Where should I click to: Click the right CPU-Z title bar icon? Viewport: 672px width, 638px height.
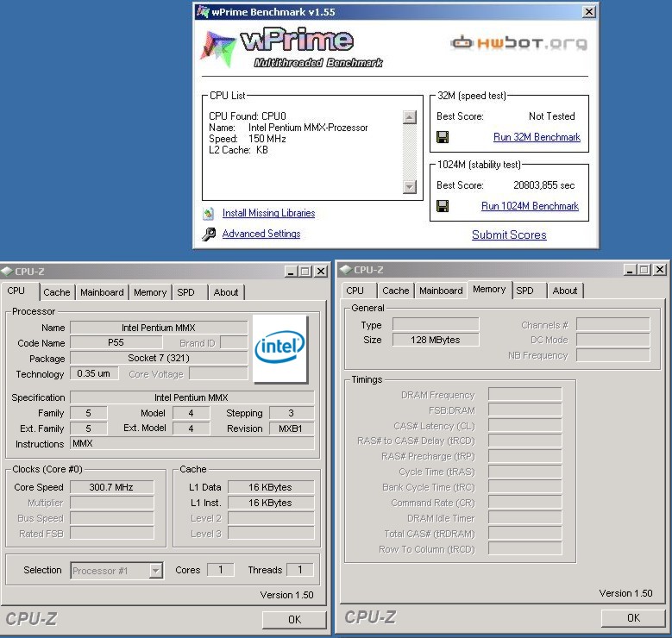coord(346,270)
